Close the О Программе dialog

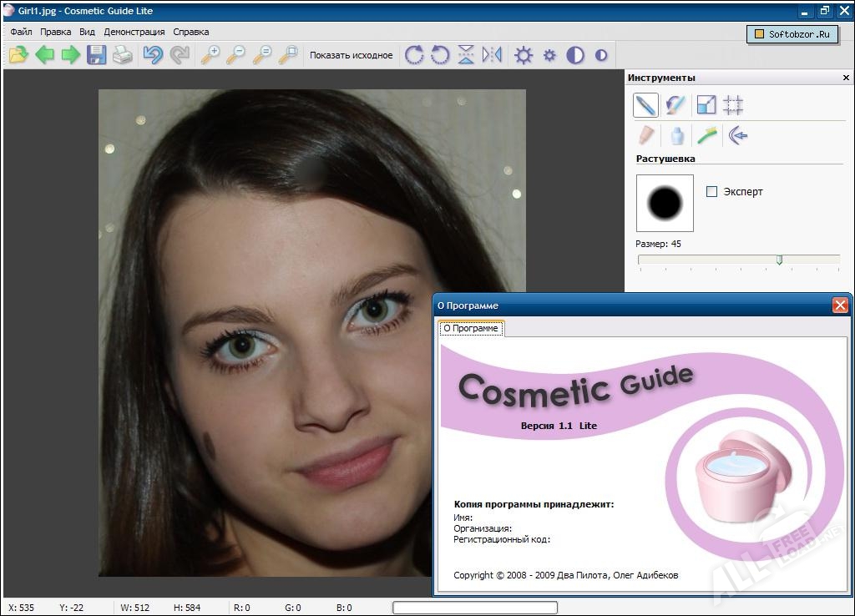(x=840, y=305)
